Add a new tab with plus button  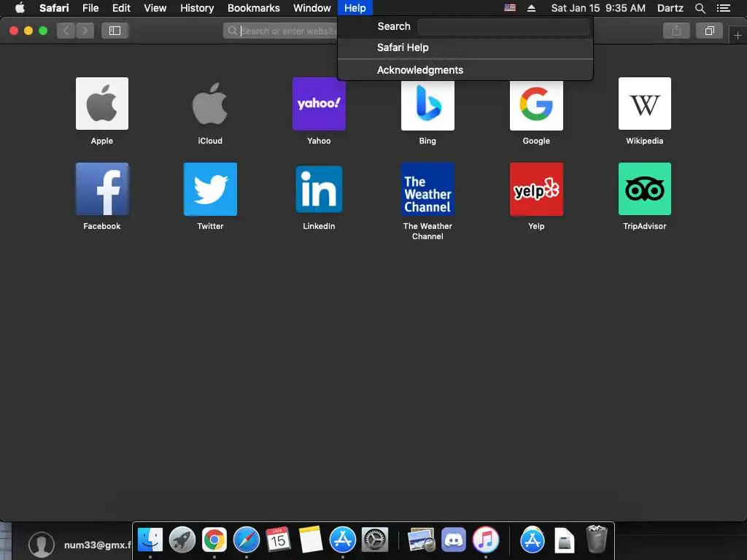point(738,35)
